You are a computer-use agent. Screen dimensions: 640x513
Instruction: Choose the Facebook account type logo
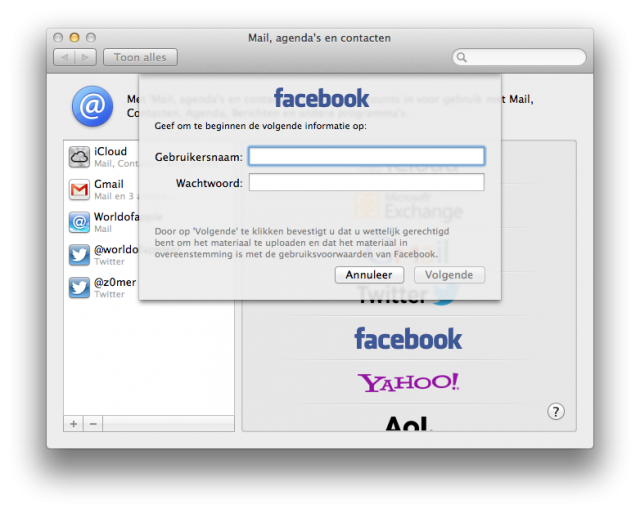pos(408,339)
